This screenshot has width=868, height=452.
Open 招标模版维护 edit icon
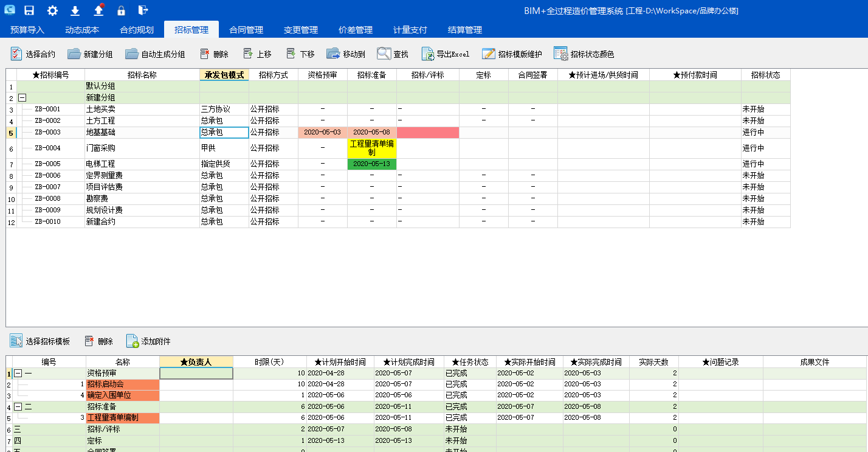tap(489, 54)
